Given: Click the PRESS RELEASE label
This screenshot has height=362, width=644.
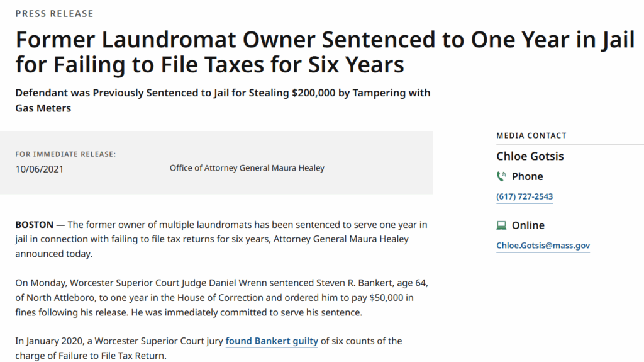Looking at the screenshot, I should (x=55, y=14).
